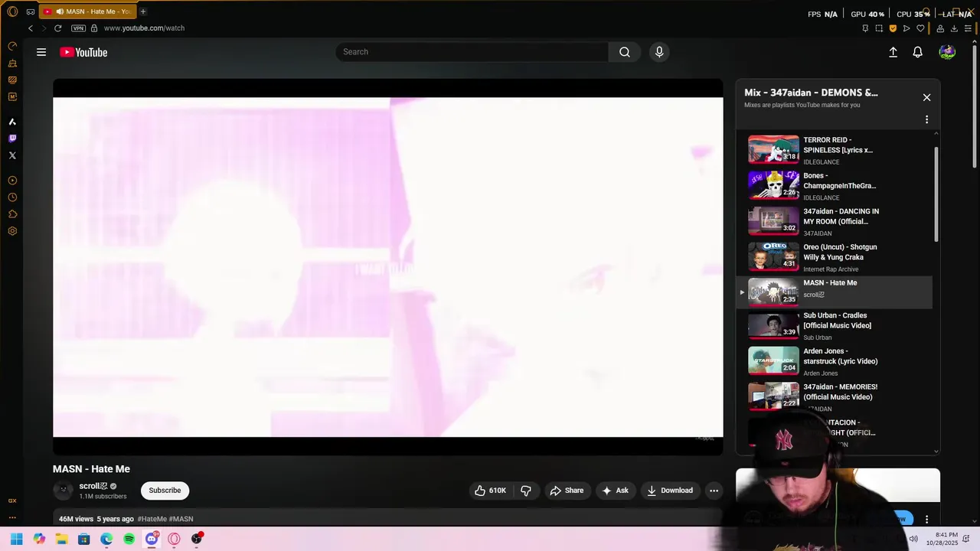
Task: Open the Flow send arrow icon
Action: click(906, 28)
